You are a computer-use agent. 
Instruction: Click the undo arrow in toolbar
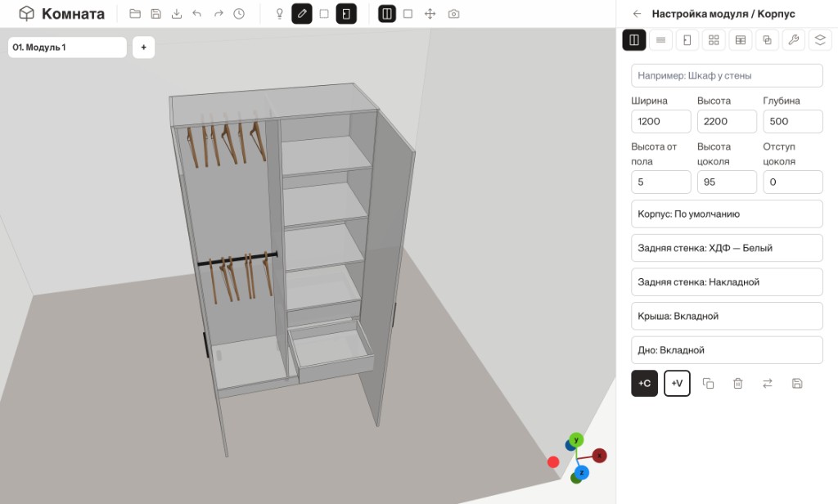[x=197, y=14]
